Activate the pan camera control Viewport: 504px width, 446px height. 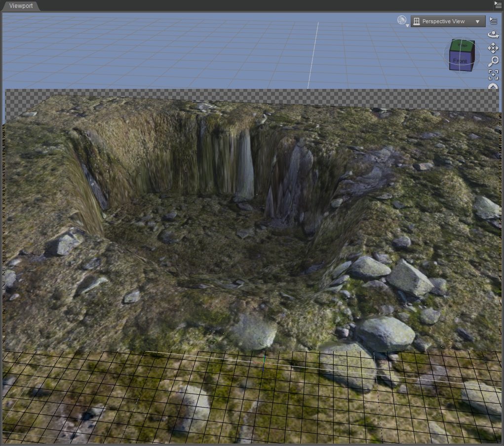click(x=493, y=48)
